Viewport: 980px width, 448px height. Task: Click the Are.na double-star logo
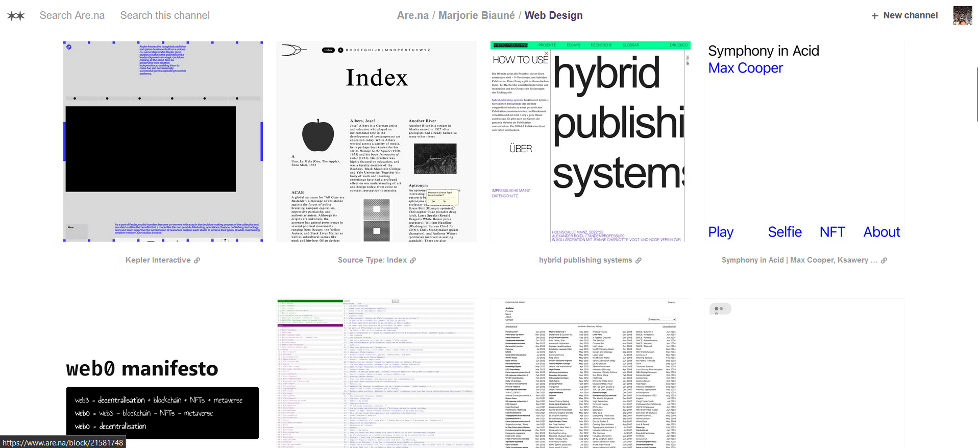coord(16,16)
